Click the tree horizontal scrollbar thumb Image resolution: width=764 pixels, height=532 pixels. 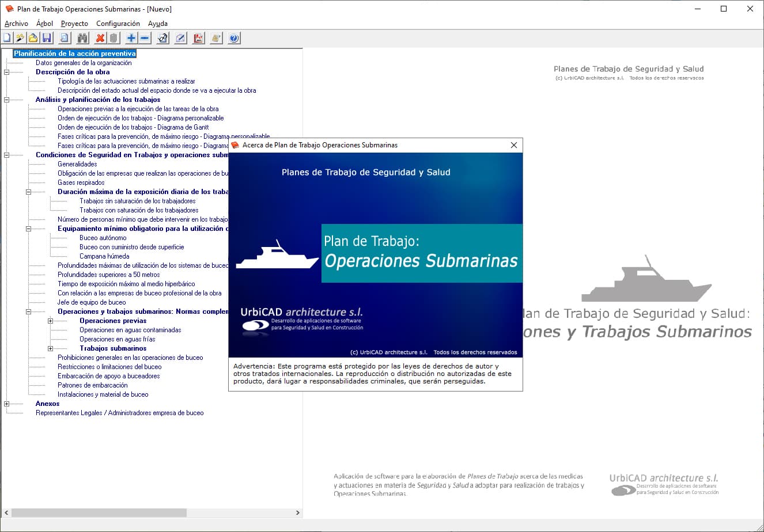click(99, 512)
